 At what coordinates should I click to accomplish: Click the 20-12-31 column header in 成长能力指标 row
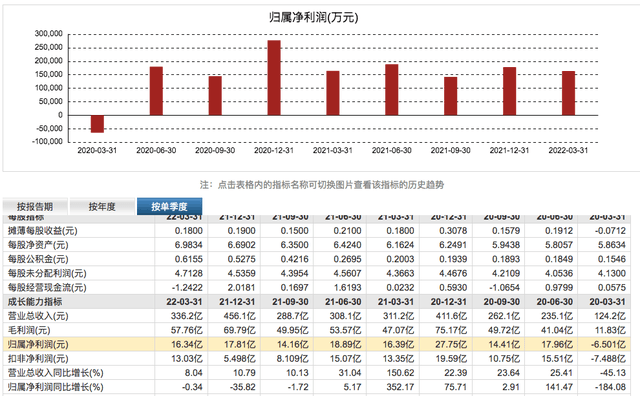tap(449, 302)
